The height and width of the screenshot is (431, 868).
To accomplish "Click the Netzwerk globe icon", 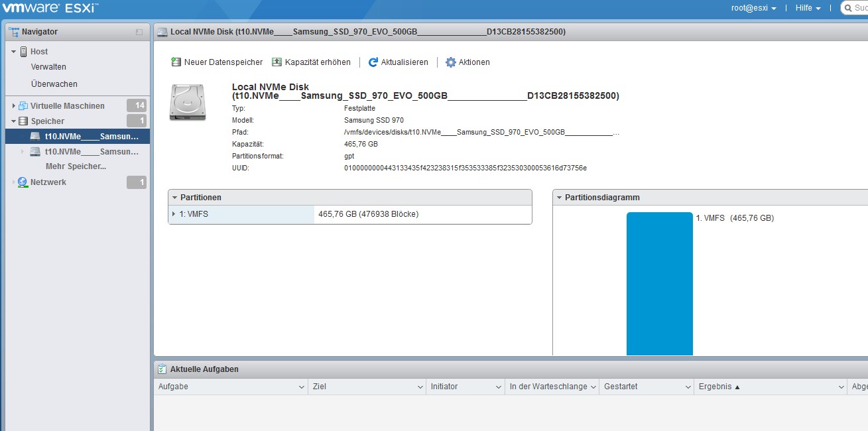I will tap(23, 182).
